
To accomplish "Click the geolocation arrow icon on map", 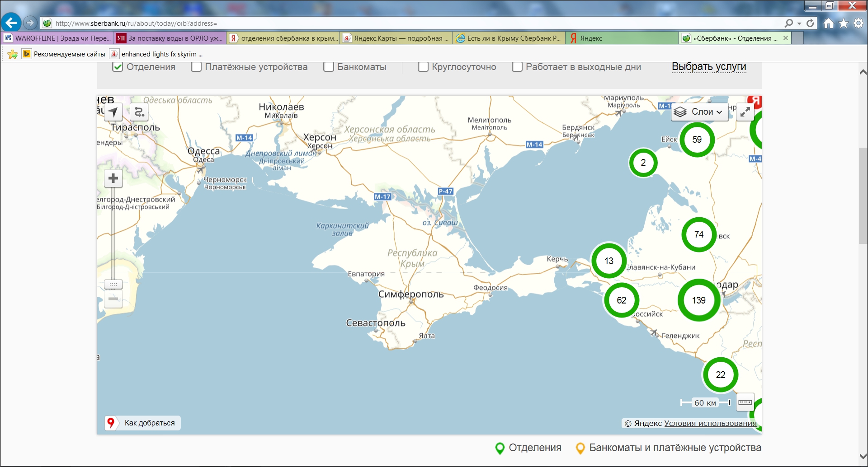I will pos(113,112).
